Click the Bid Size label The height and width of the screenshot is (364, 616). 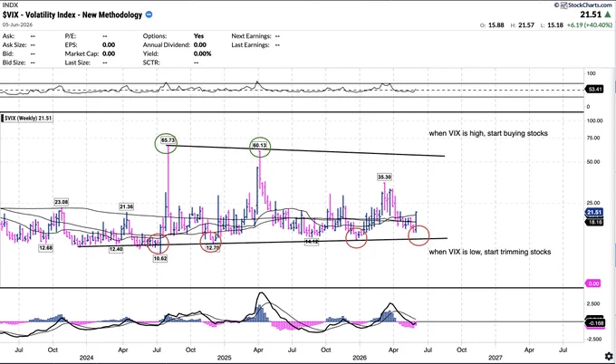(14, 62)
